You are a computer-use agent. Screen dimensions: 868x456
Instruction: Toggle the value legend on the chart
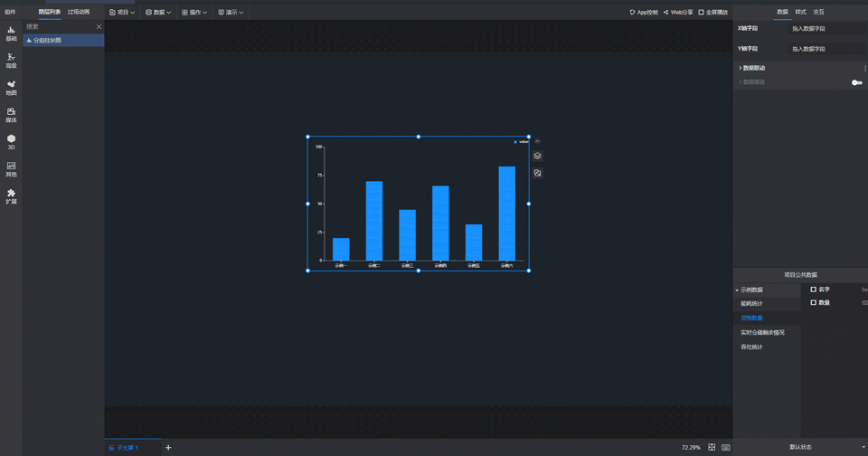521,142
